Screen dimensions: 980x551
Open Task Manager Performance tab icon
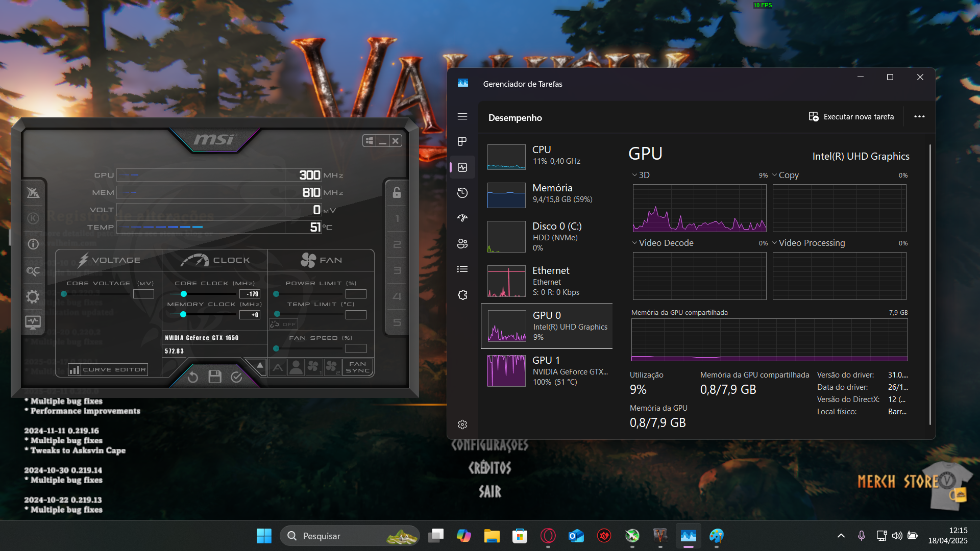pos(462,167)
